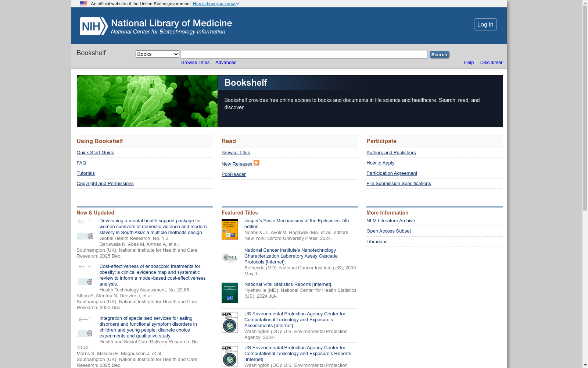Open the Books database dropdown
The height and width of the screenshot is (368, 588).
pos(157,54)
